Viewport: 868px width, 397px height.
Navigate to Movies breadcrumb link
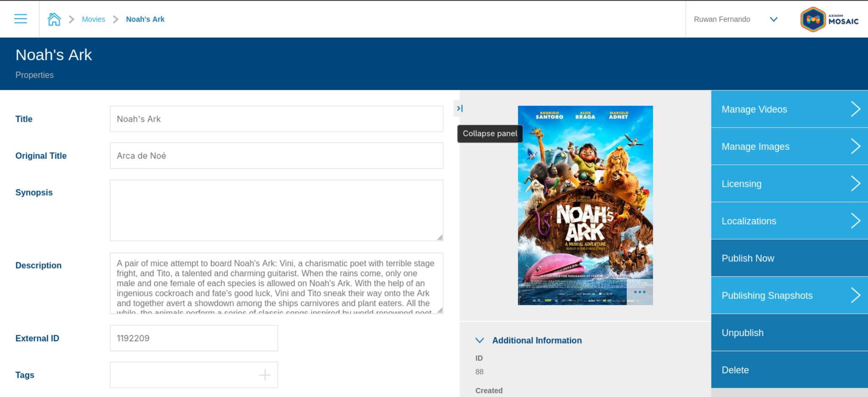coord(93,19)
